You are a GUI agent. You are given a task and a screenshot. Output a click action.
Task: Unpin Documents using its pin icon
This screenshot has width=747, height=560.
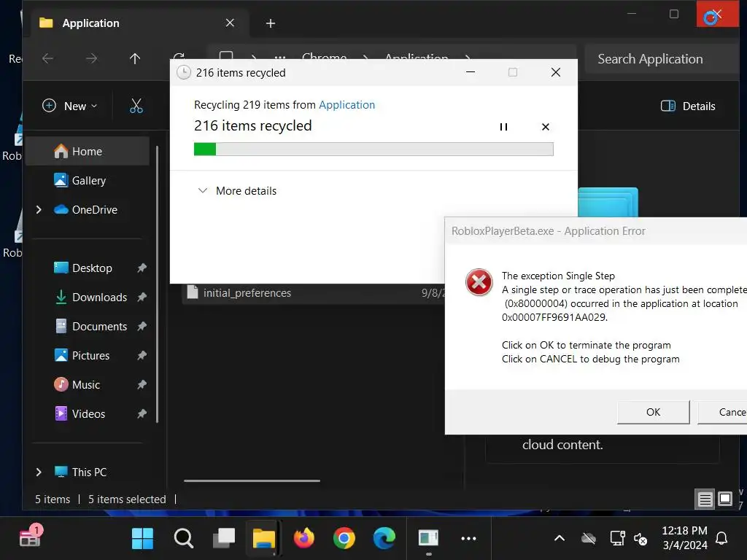tap(142, 326)
